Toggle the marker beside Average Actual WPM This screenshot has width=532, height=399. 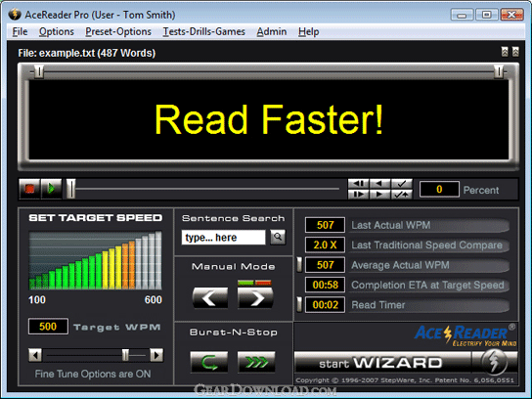pyautogui.click(x=299, y=265)
